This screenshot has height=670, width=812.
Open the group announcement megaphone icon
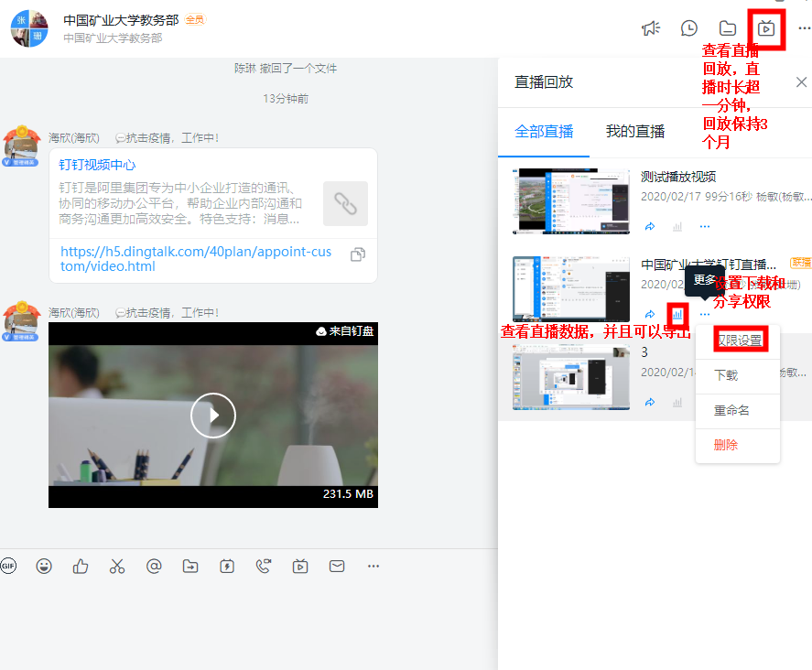point(651,28)
